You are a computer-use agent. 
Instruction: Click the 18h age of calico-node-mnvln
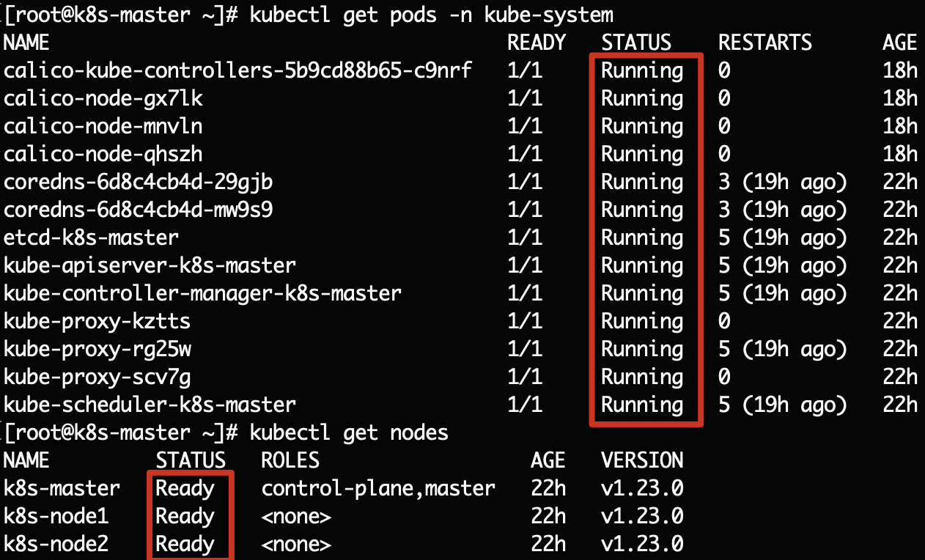point(900,126)
